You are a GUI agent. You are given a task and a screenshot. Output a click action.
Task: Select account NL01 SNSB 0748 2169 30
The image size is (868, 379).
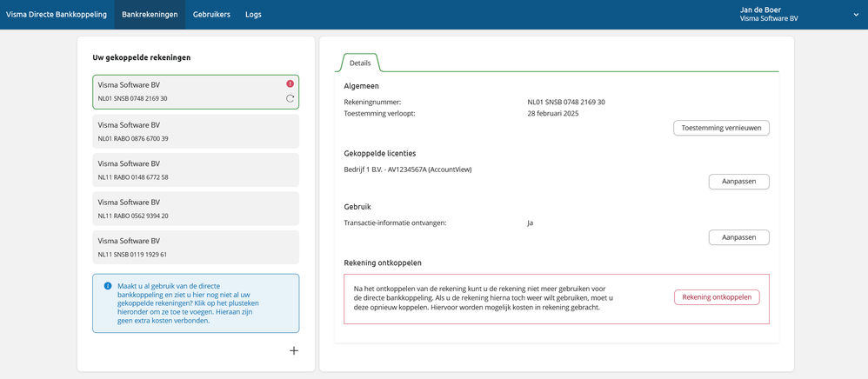click(x=196, y=92)
